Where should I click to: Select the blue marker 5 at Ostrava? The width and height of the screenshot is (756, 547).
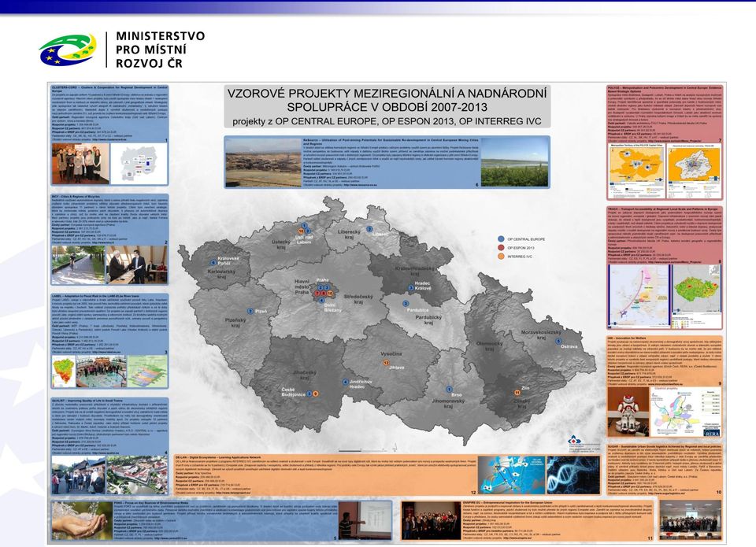point(559,342)
